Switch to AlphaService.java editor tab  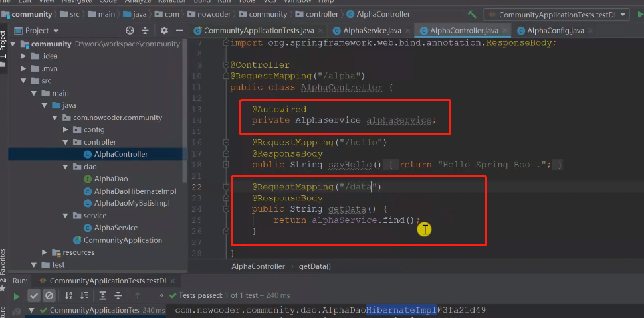pyautogui.click(x=372, y=31)
